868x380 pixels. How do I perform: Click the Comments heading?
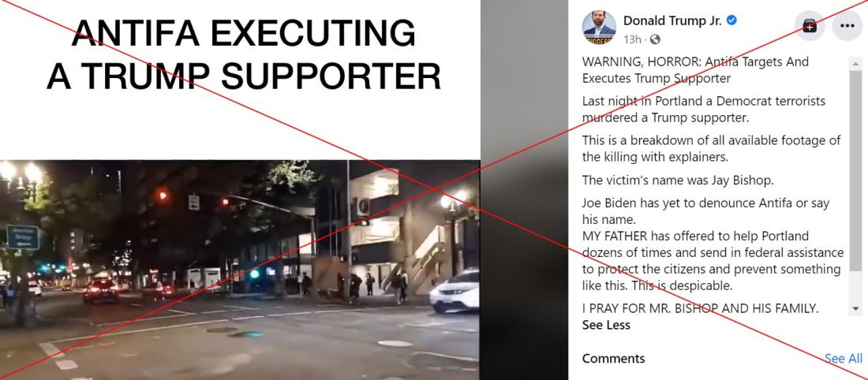pyautogui.click(x=613, y=359)
